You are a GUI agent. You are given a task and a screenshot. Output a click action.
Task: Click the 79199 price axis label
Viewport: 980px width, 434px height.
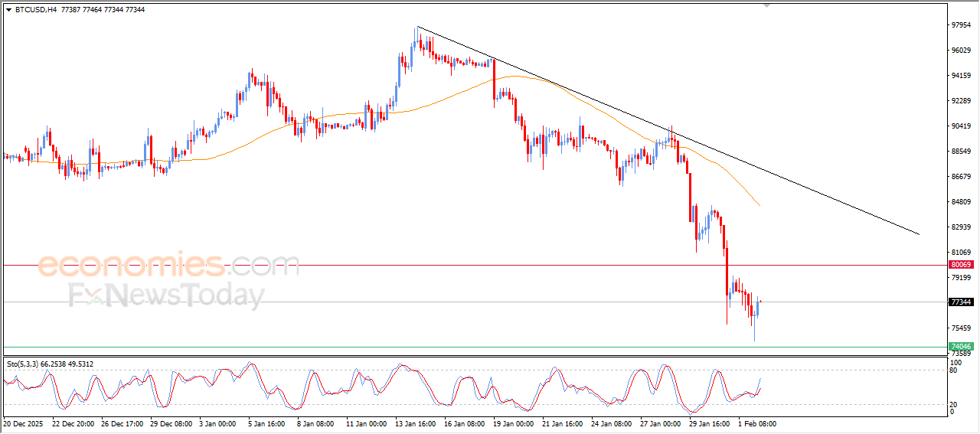click(x=961, y=278)
